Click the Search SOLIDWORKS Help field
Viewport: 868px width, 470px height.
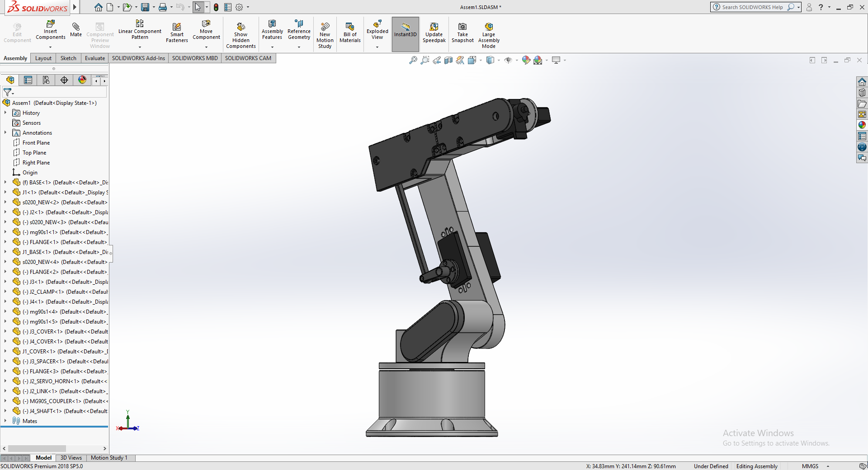[753, 7]
